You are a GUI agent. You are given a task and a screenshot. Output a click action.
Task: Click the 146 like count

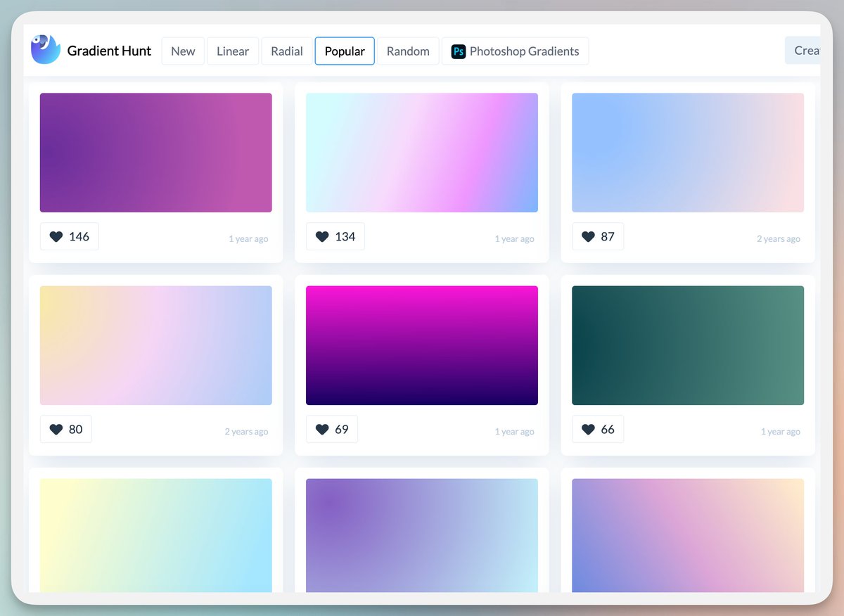79,237
